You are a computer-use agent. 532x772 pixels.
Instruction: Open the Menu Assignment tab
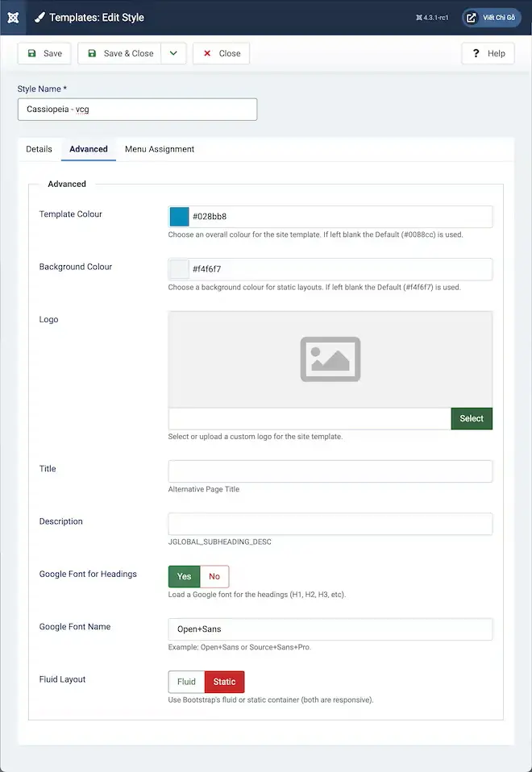tap(160, 149)
